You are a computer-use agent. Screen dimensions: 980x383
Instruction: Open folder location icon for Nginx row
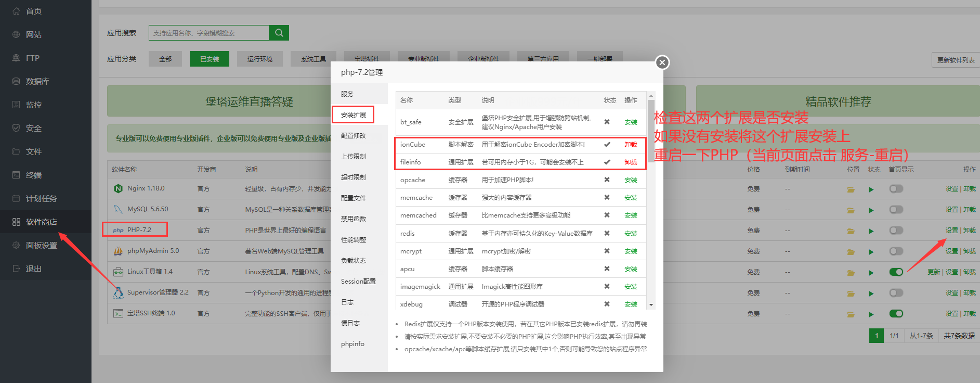point(851,189)
